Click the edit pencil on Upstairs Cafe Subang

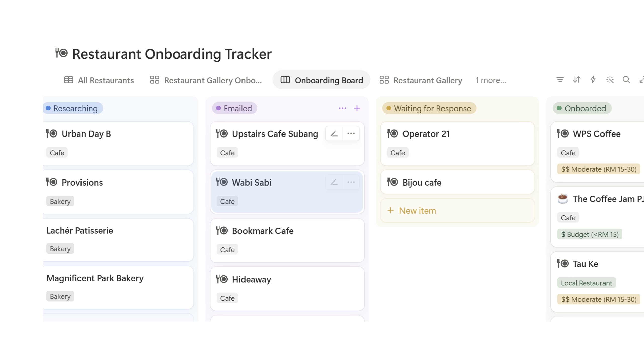(x=334, y=133)
